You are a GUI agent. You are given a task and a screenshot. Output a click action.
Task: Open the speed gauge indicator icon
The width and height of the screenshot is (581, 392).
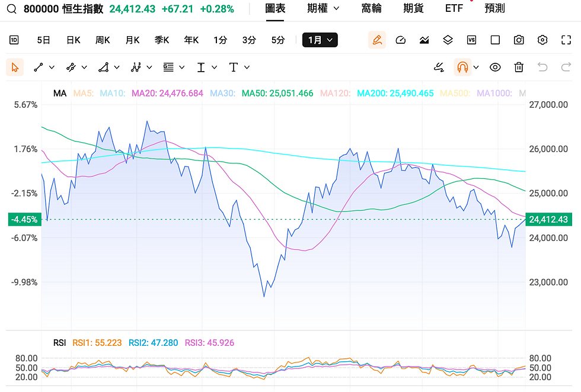(401, 40)
